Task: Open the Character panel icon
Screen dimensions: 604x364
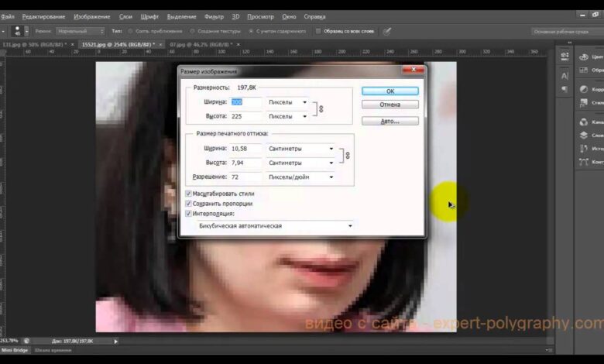Action: tap(565, 76)
